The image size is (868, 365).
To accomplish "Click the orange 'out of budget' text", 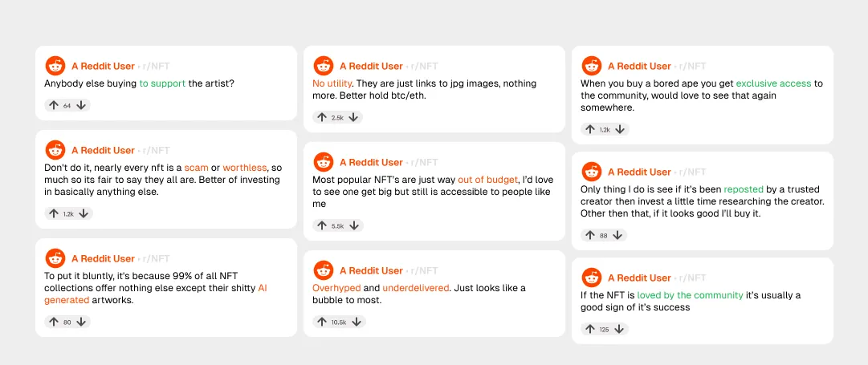I will pos(487,180).
